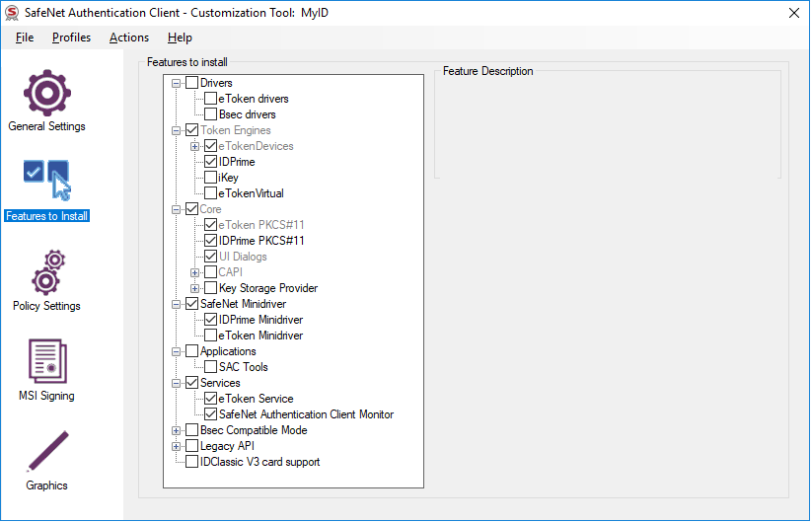Enable the eToken drivers checkbox
812x523 pixels.
coord(211,99)
